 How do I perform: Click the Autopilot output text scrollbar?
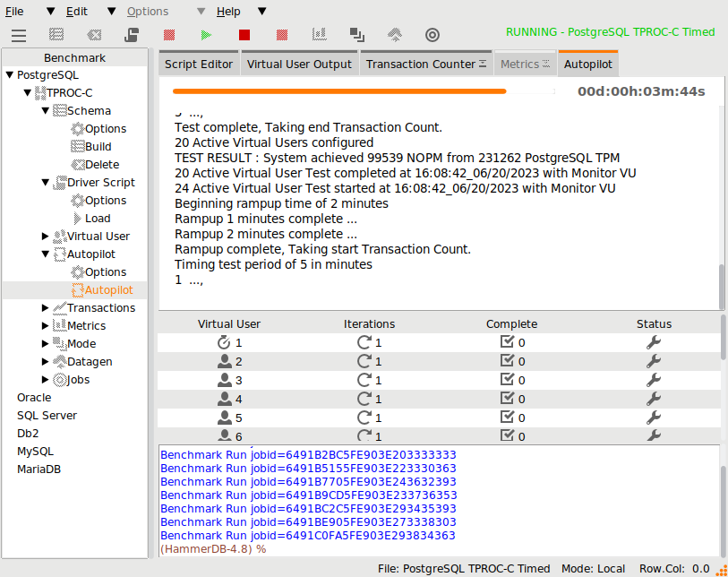(721, 286)
